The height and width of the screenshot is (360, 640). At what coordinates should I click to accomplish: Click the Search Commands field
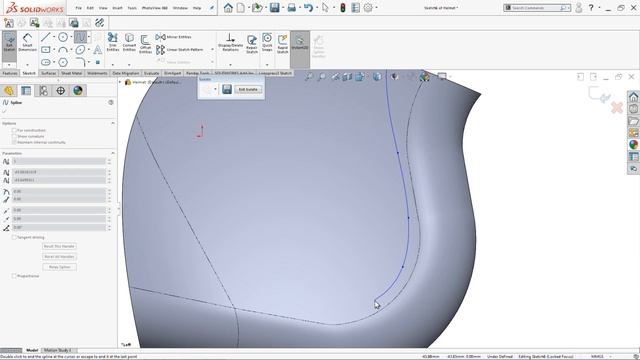(x=537, y=8)
